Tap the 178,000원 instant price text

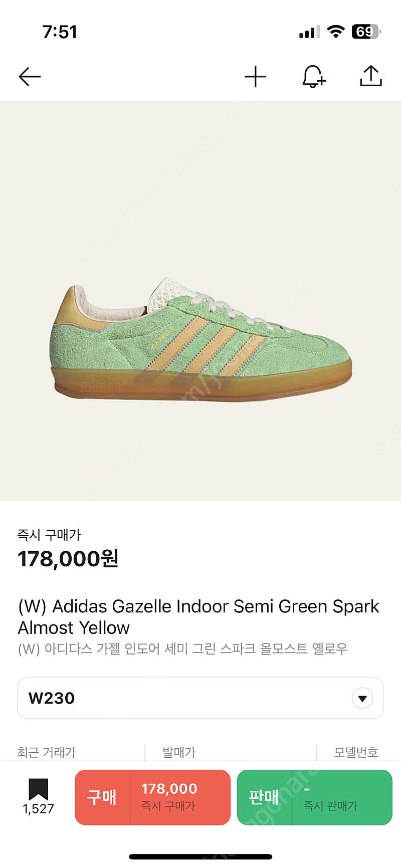pyautogui.click(x=68, y=559)
